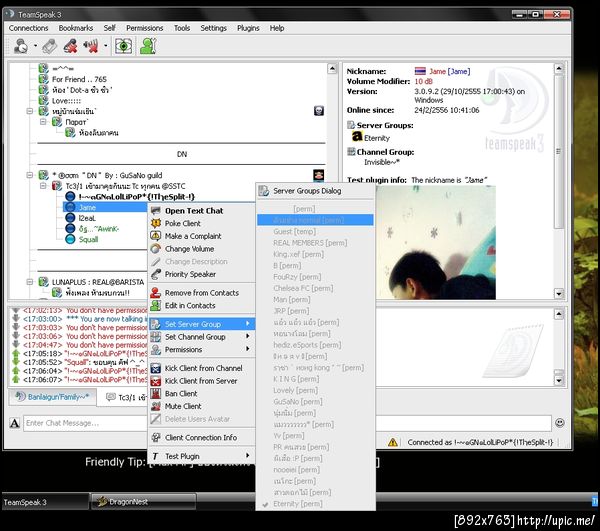Screen dimensions: 600x531
Task: Click the Server Groups Dialog icon
Action: pyautogui.click(x=263, y=191)
